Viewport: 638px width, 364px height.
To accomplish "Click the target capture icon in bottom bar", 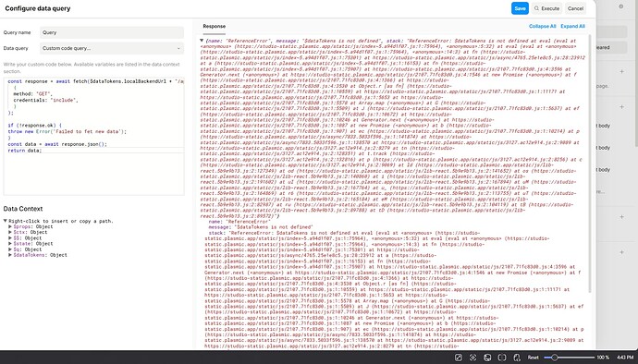I will [472, 358].
